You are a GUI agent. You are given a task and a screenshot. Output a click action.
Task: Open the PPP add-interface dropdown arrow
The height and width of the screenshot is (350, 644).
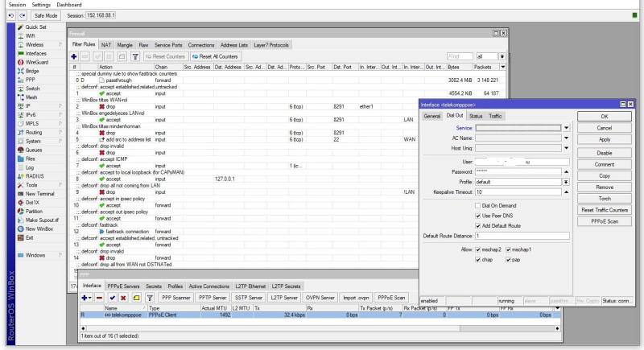point(89,298)
